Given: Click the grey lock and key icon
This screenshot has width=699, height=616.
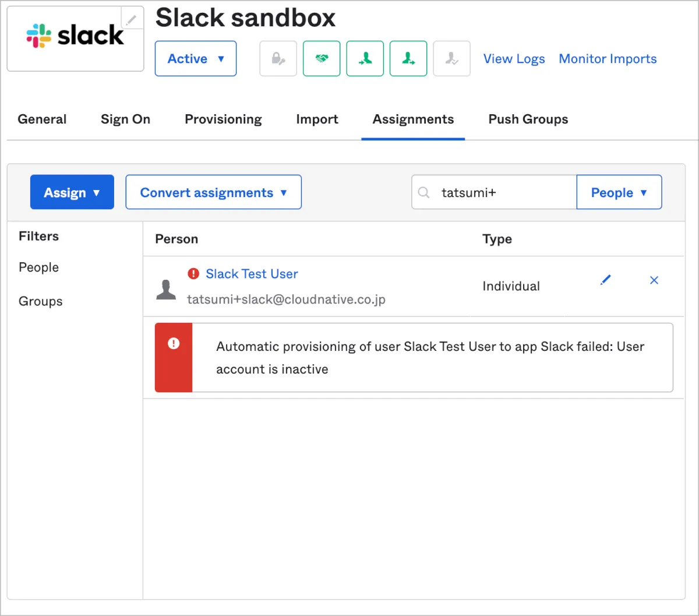Looking at the screenshot, I should [278, 59].
